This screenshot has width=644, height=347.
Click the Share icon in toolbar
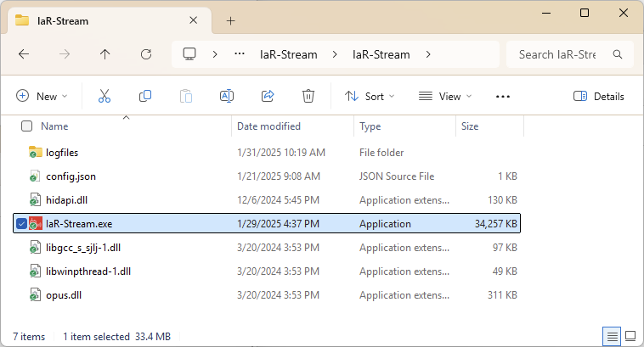(x=268, y=97)
